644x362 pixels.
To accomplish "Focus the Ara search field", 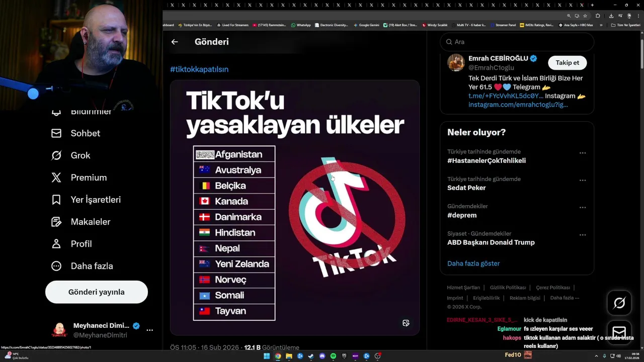I will coord(517,42).
